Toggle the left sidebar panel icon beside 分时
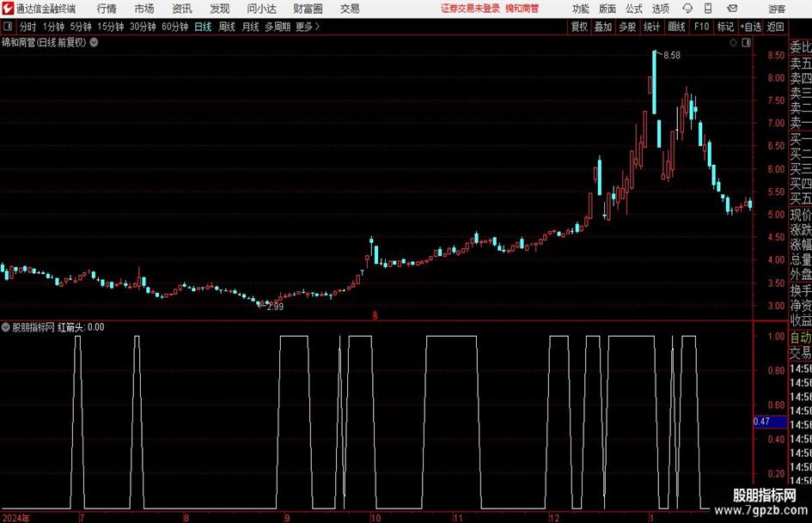Screen dimensions: 812x523 [8, 27]
